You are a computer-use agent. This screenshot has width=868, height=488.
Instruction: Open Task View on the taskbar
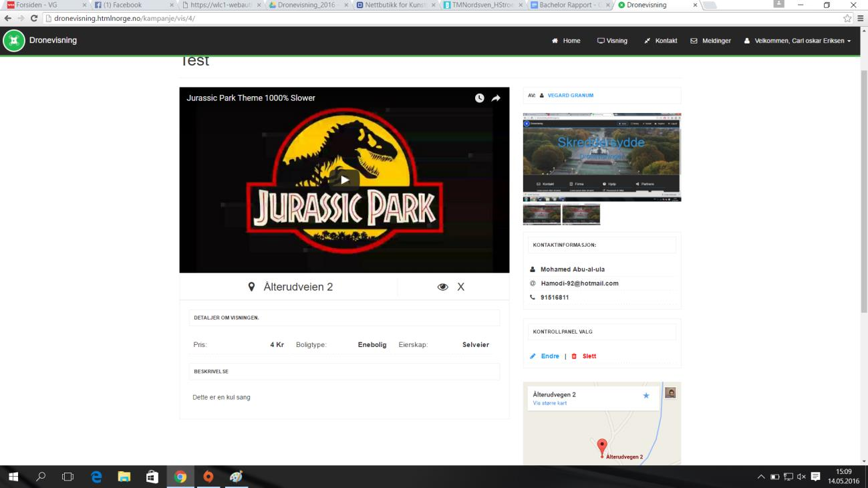tap(67, 477)
